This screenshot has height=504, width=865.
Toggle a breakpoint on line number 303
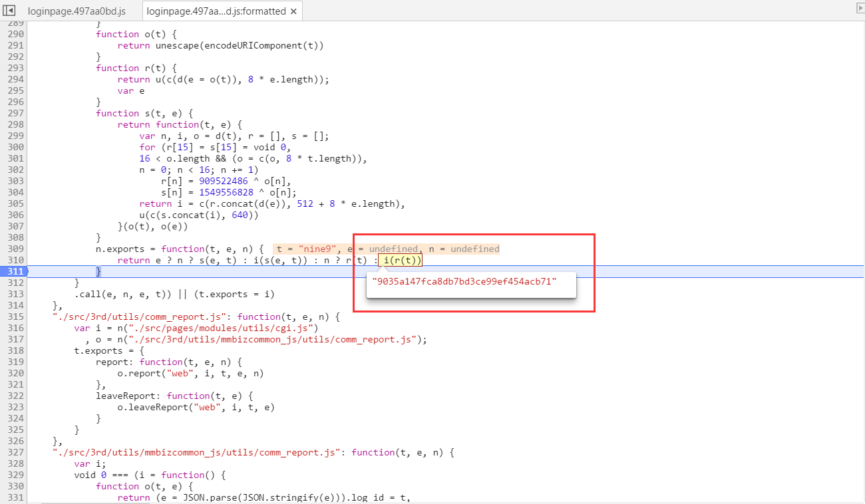point(16,181)
